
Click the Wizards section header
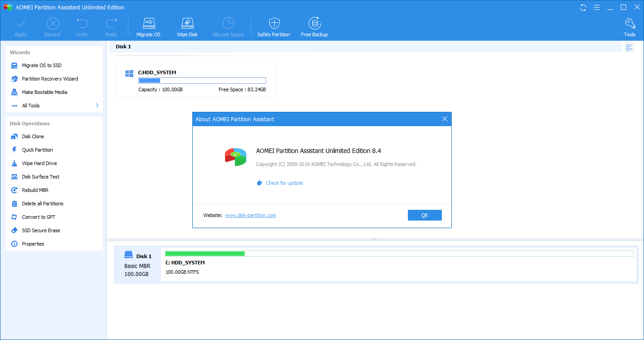[20, 52]
